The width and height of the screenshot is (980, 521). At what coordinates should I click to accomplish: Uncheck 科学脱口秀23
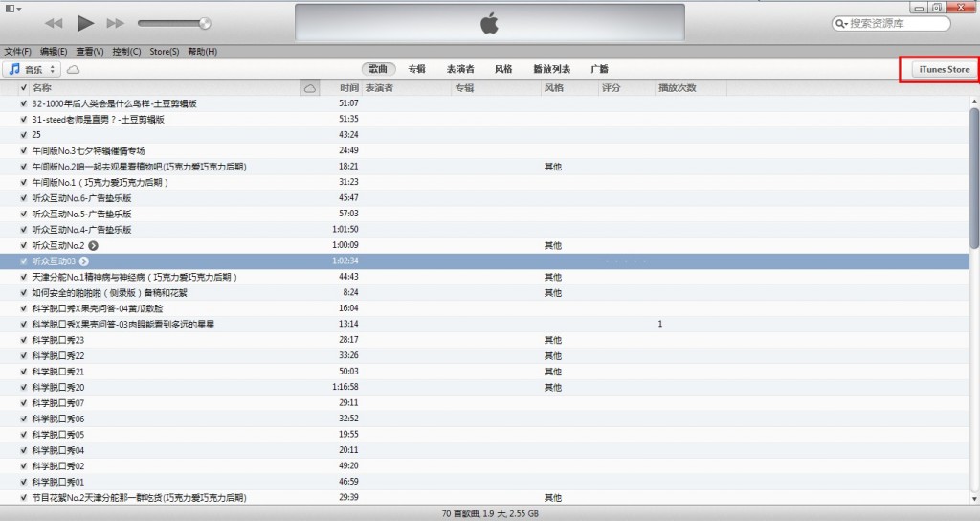click(24, 340)
